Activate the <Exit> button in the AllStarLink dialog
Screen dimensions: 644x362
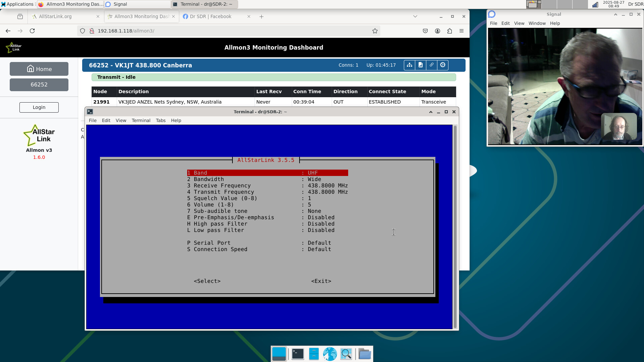pyautogui.click(x=321, y=281)
